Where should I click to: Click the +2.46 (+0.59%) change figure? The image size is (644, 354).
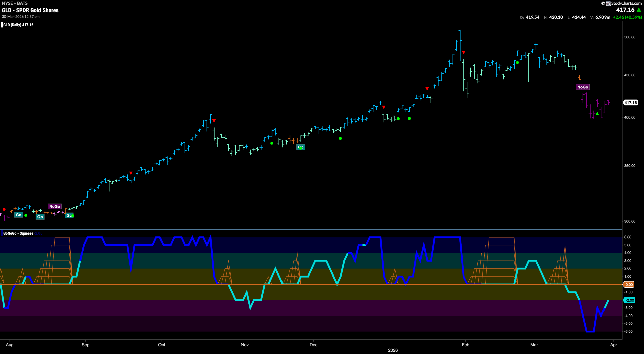click(627, 17)
